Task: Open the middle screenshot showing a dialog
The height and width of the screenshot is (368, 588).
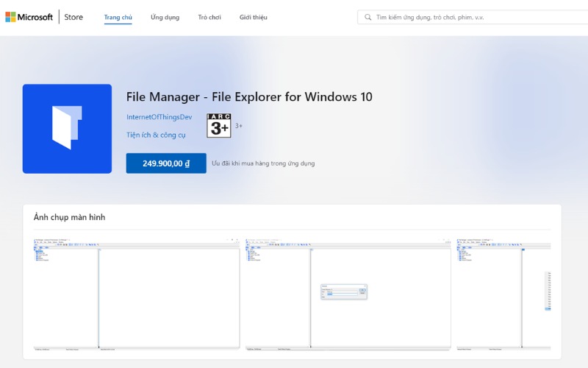Action: (x=348, y=293)
